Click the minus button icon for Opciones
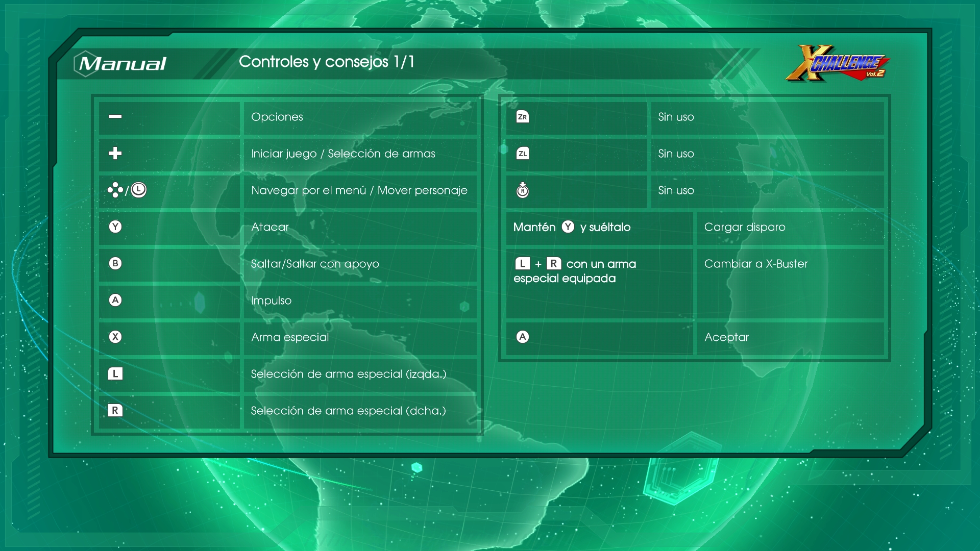Screen dimensions: 980x551 pos(115,116)
